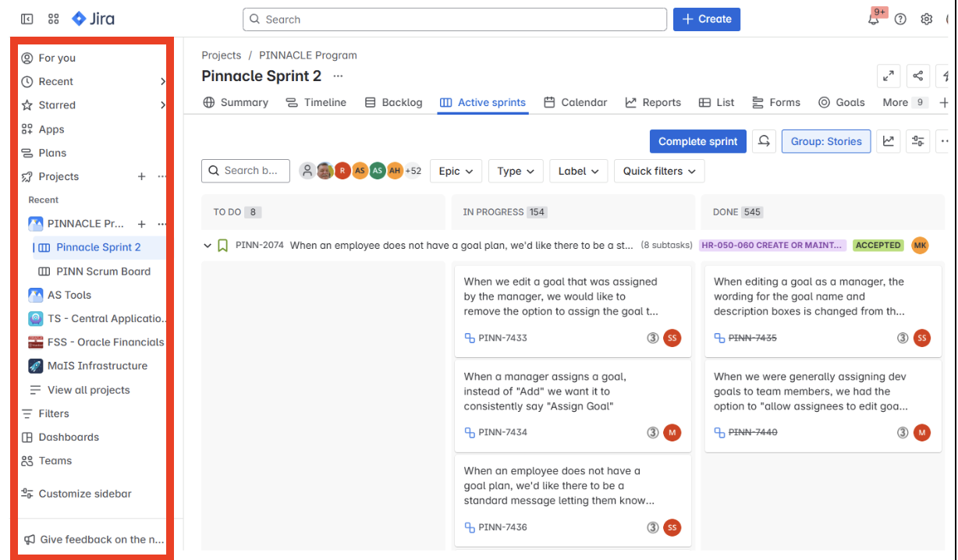The height and width of the screenshot is (560, 958).
Task: Open the app switcher grid icon
Action: [x=52, y=19]
